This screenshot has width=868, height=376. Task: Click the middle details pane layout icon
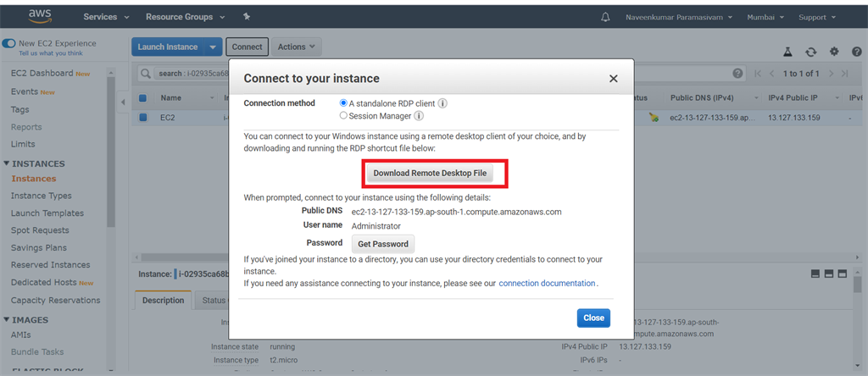coord(829,274)
